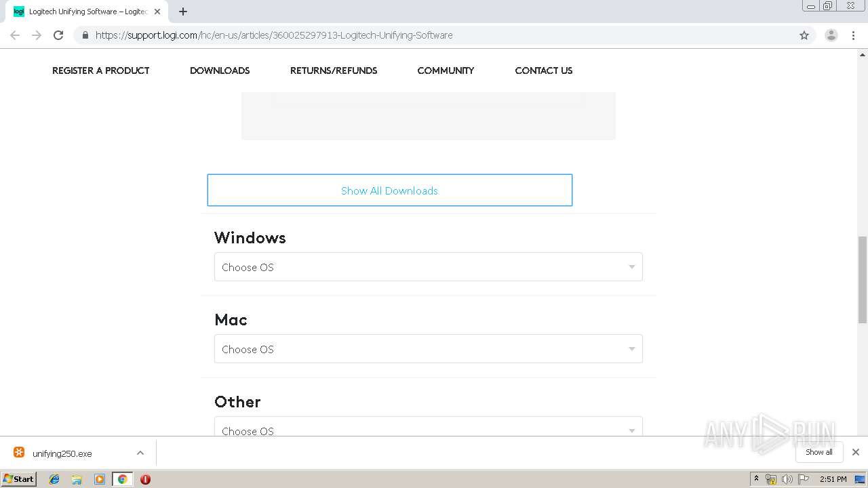Click the address bar URL

[x=274, y=35]
